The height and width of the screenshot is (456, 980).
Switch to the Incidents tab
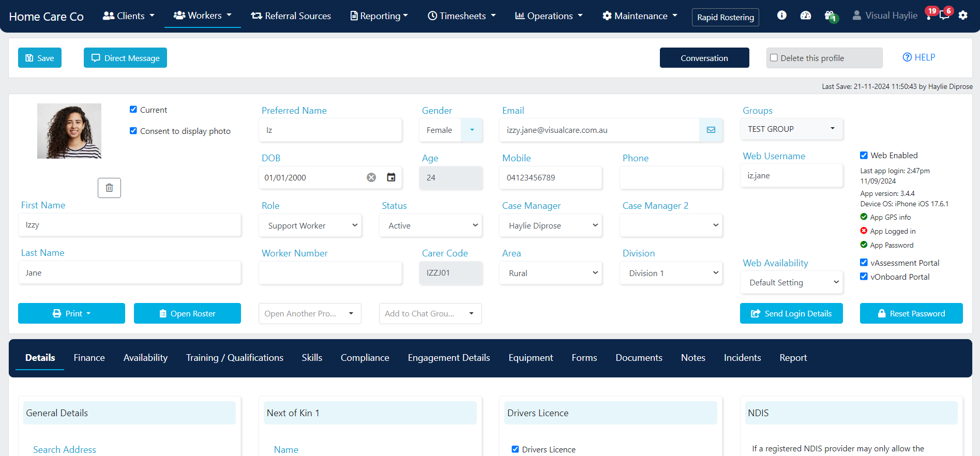[742, 358]
